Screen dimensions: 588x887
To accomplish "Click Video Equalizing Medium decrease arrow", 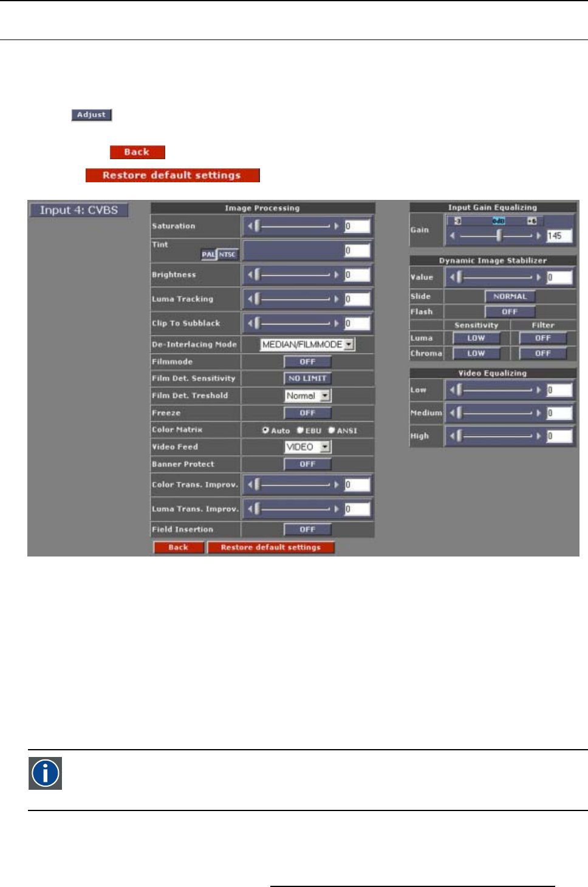I will click(452, 413).
